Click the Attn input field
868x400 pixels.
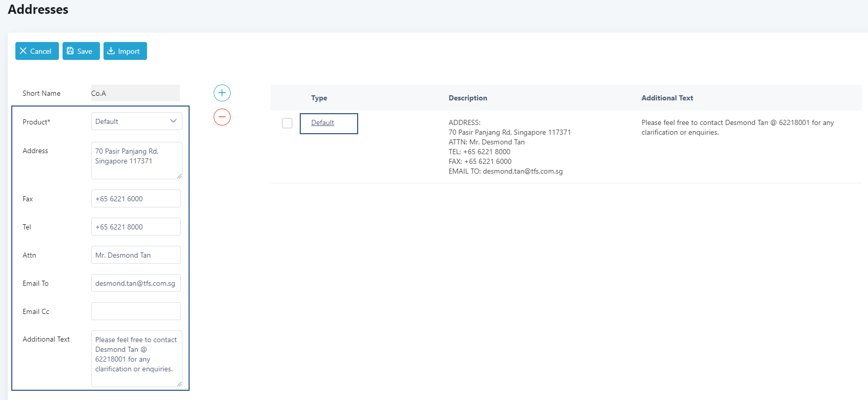[136, 255]
